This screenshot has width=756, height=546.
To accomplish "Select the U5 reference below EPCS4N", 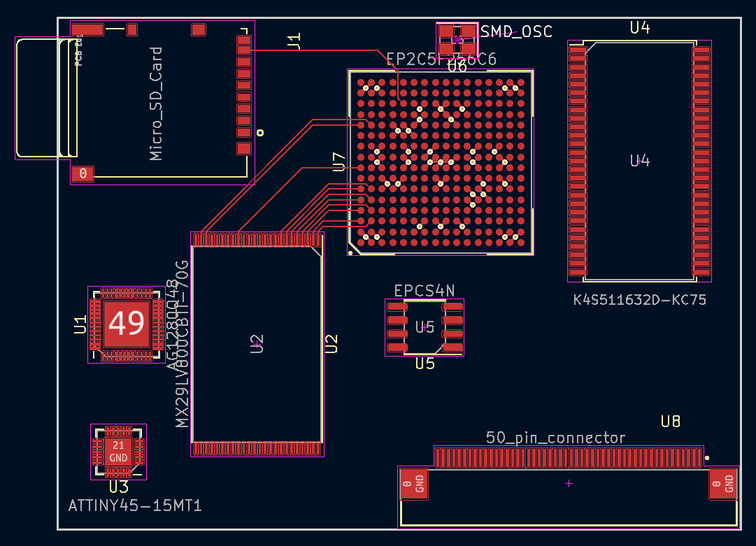I will pos(425,364).
